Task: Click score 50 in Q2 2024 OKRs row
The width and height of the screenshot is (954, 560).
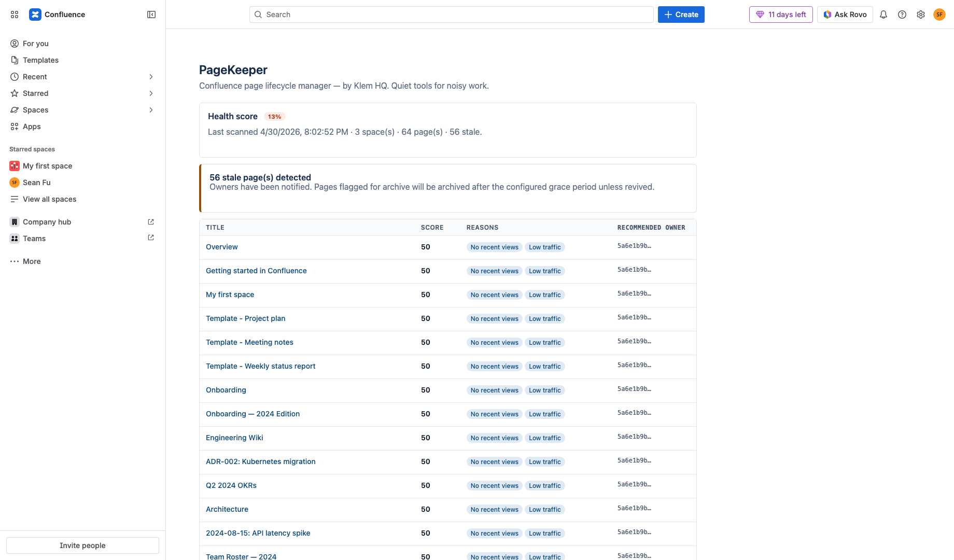Action: pyautogui.click(x=426, y=485)
